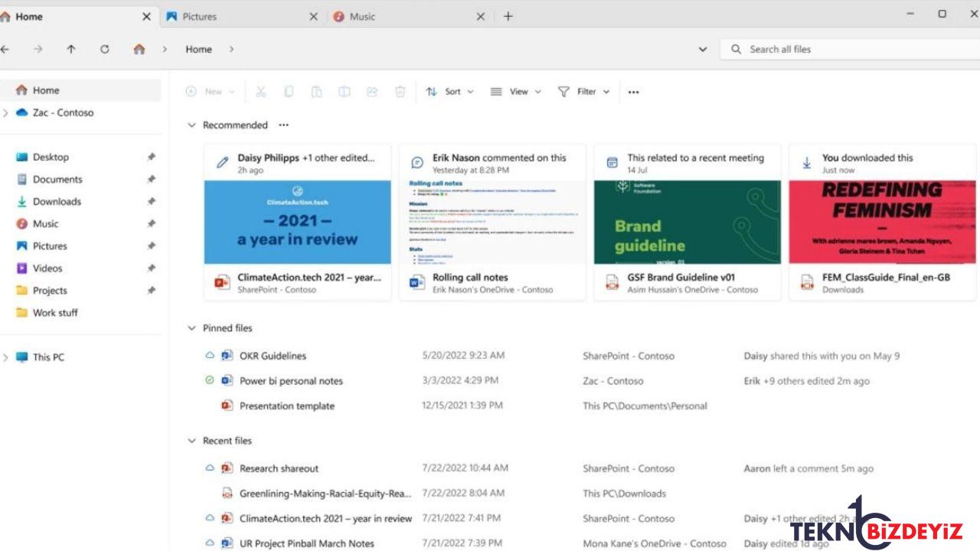
Task: Unpin Downloads from the sidebar
Action: pos(152,201)
